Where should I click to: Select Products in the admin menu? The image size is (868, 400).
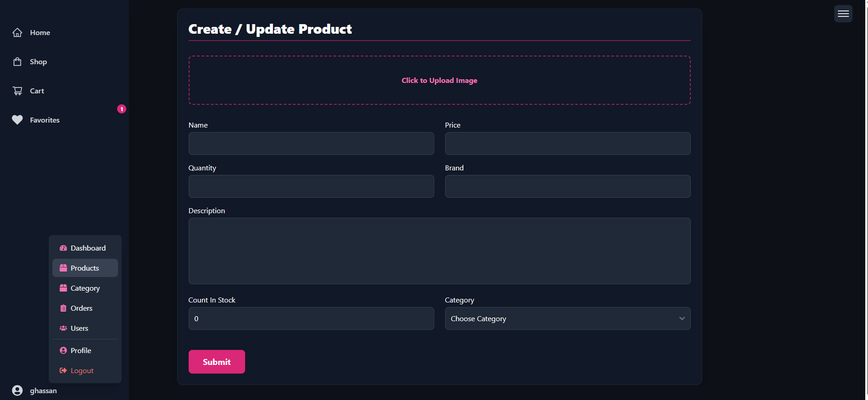tap(85, 268)
